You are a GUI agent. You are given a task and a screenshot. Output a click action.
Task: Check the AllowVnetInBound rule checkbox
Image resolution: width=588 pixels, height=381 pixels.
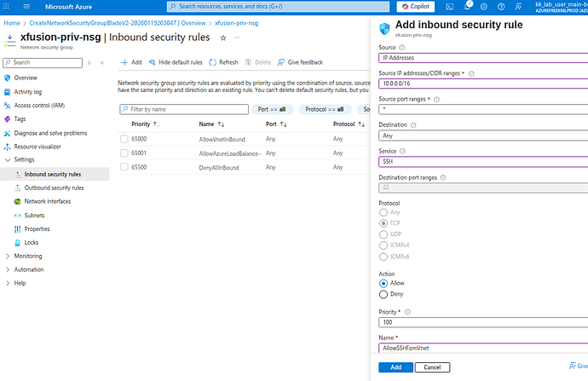[124, 138]
